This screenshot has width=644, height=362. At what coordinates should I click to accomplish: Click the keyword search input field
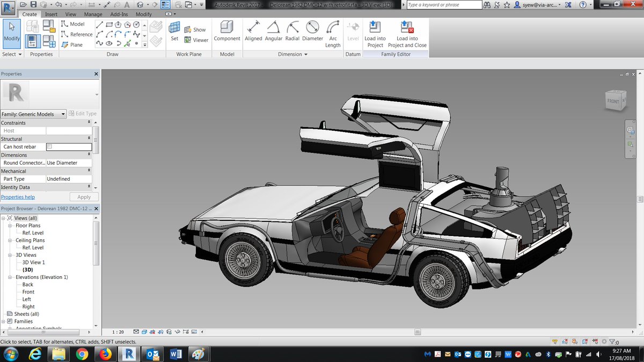[444, 5]
